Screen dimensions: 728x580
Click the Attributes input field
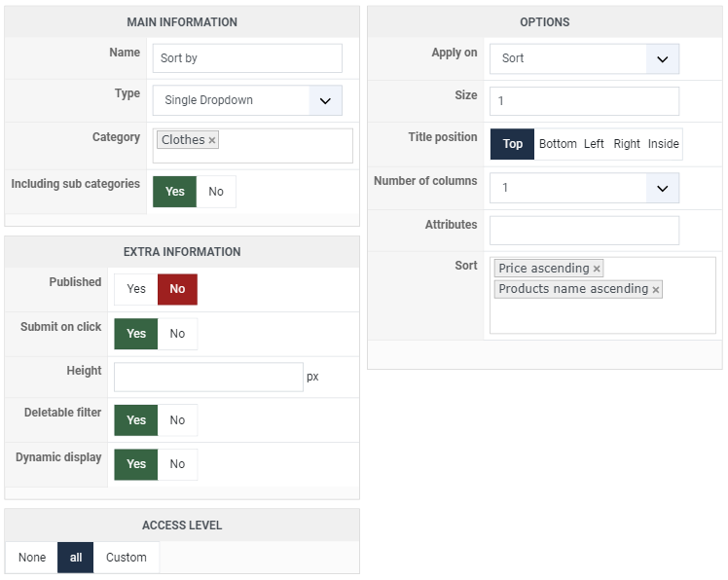pyautogui.click(x=584, y=231)
